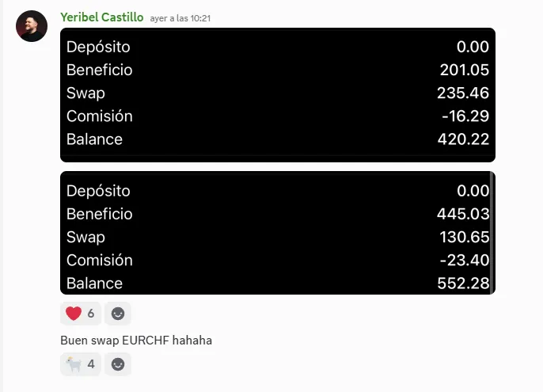Screen dimensions: 543x392
Task: Click Swap value 130.65 in second image
Action: (x=465, y=237)
